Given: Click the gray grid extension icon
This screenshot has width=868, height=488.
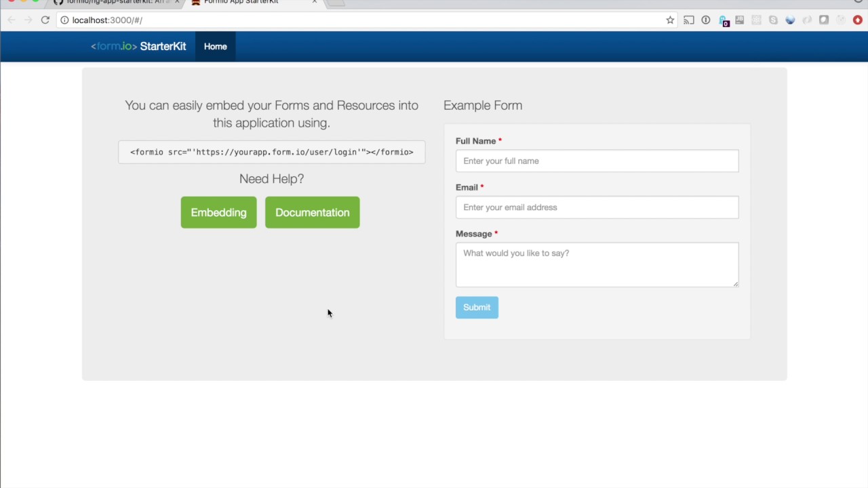Looking at the screenshot, I should click(x=756, y=20).
